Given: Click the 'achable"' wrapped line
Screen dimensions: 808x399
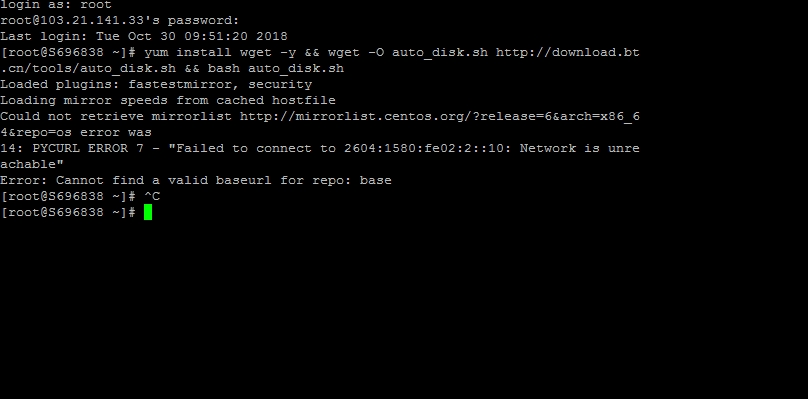Looking at the screenshot, I should coord(32,164).
